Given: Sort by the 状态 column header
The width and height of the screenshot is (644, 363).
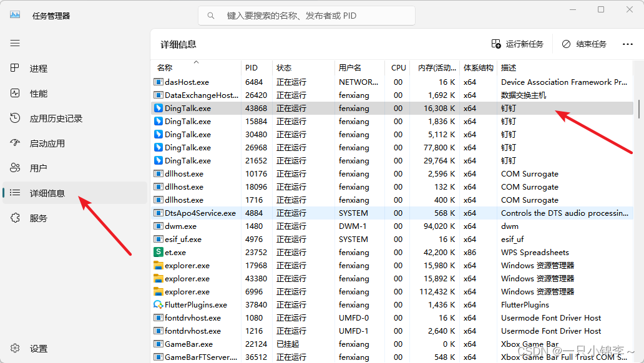Looking at the screenshot, I should click(303, 68).
